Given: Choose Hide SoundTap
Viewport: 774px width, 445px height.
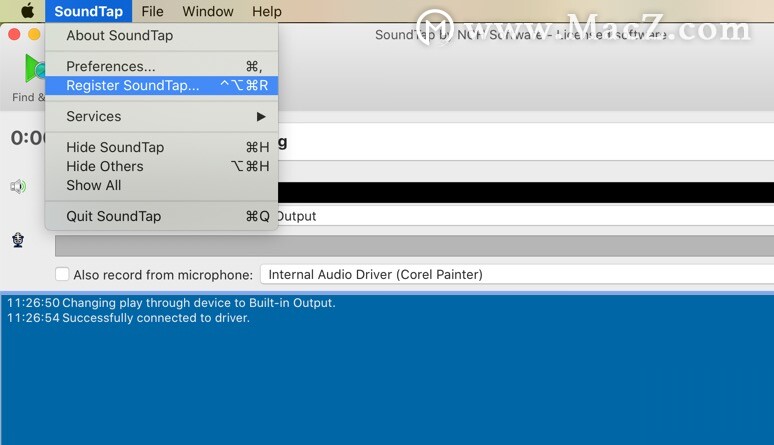Looking at the screenshot, I should click(x=161, y=147).
